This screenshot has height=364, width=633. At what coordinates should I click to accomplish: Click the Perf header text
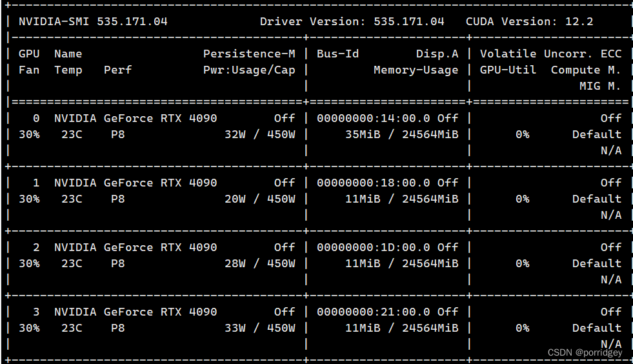tap(118, 70)
